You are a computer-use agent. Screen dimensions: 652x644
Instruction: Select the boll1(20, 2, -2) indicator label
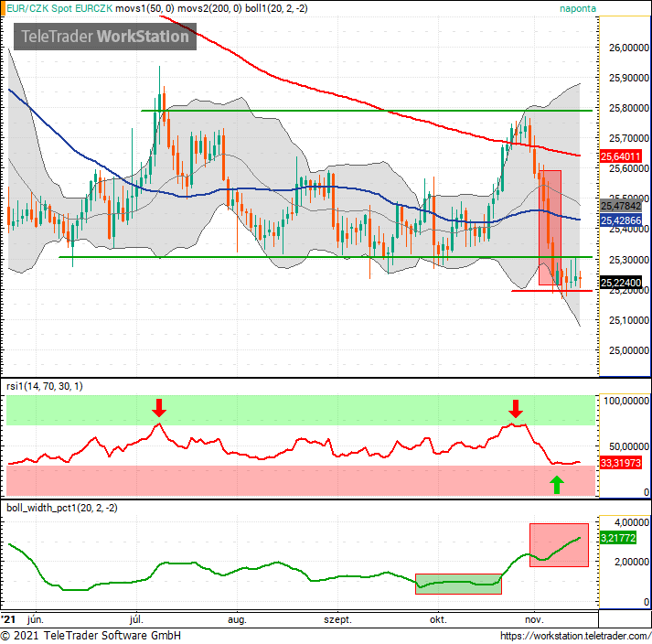click(276, 8)
